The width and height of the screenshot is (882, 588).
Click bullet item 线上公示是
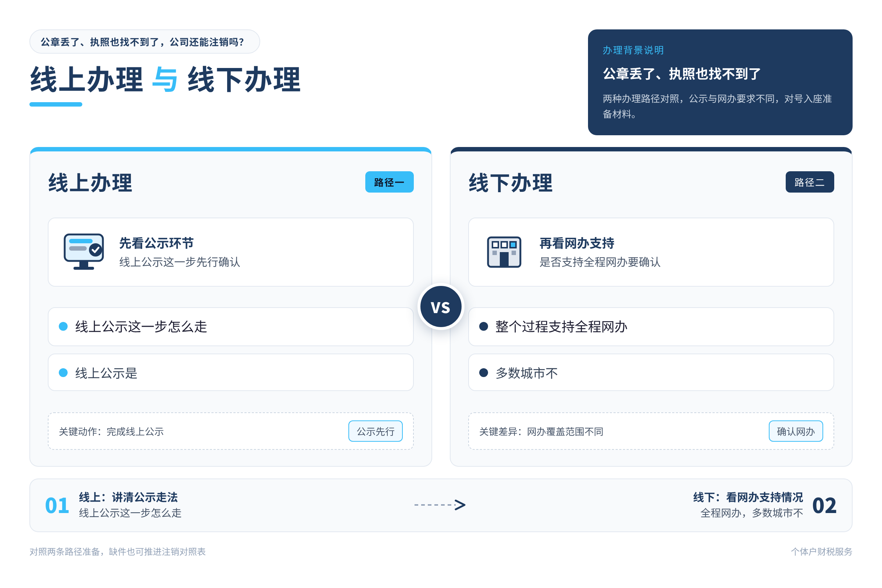tap(231, 372)
